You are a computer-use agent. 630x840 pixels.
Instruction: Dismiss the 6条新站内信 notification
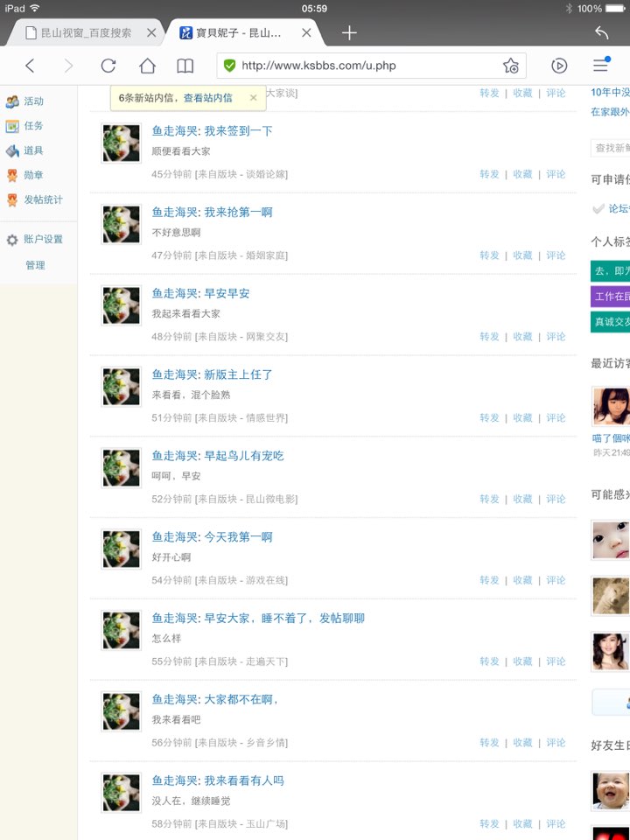click(254, 97)
